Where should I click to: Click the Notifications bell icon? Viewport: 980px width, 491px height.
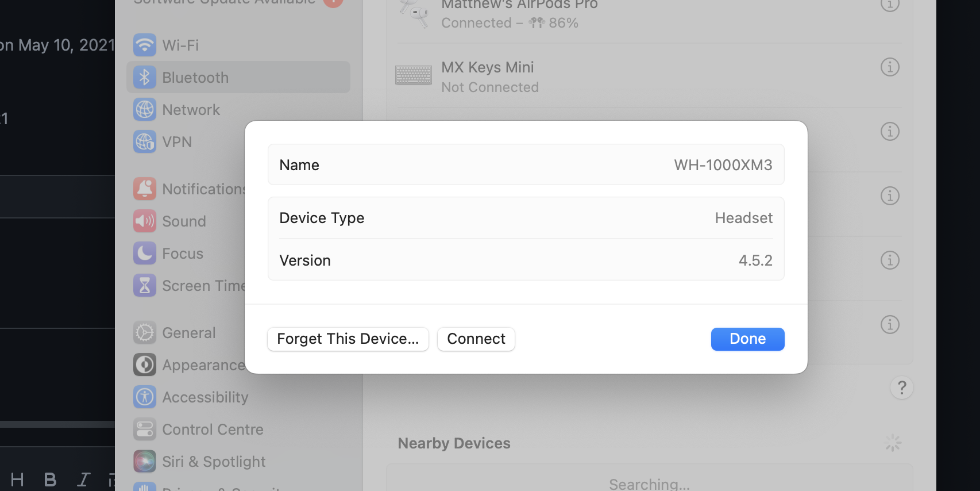point(144,189)
